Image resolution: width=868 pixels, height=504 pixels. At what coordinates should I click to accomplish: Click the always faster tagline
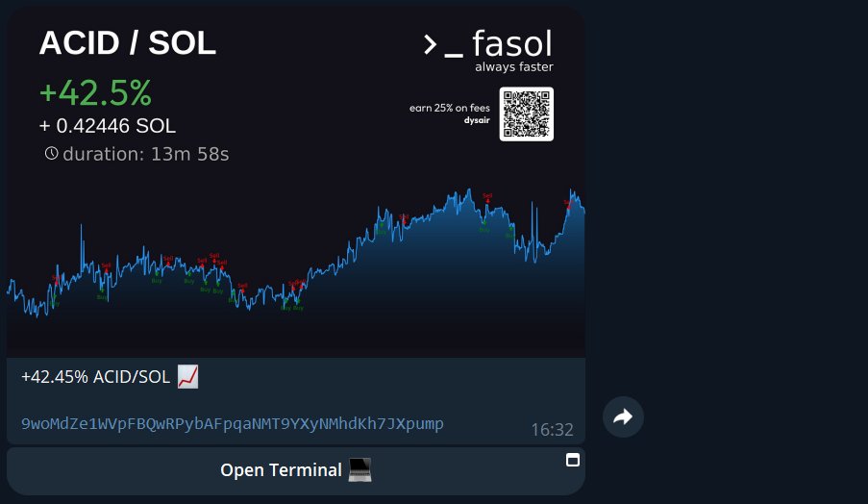pyautogui.click(x=514, y=67)
